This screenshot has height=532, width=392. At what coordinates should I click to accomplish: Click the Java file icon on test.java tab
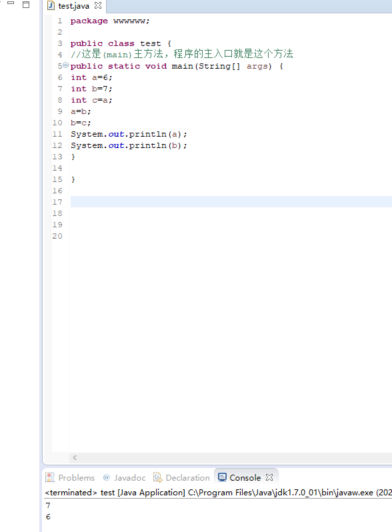point(51,5)
